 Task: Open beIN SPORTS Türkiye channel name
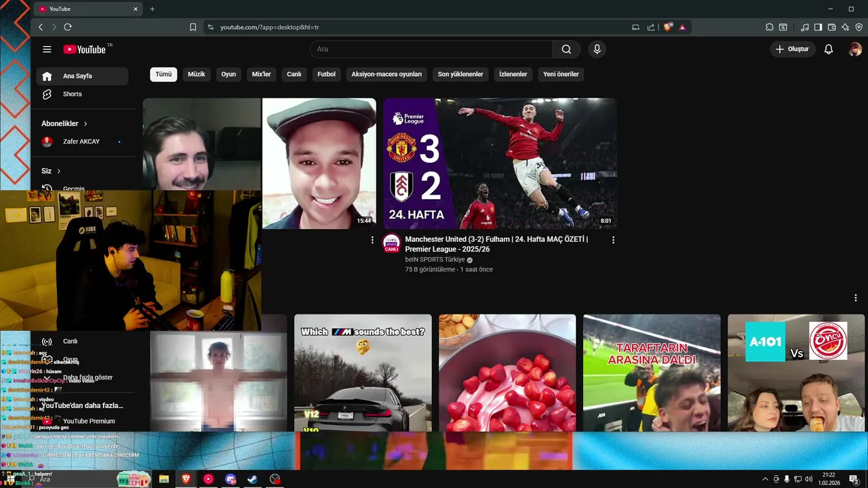435,260
